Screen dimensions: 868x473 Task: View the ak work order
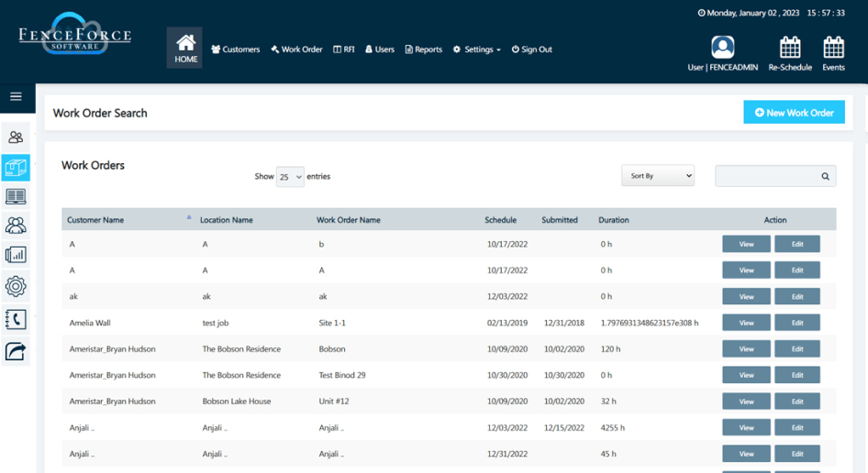pyautogui.click(x=746, y=296)
